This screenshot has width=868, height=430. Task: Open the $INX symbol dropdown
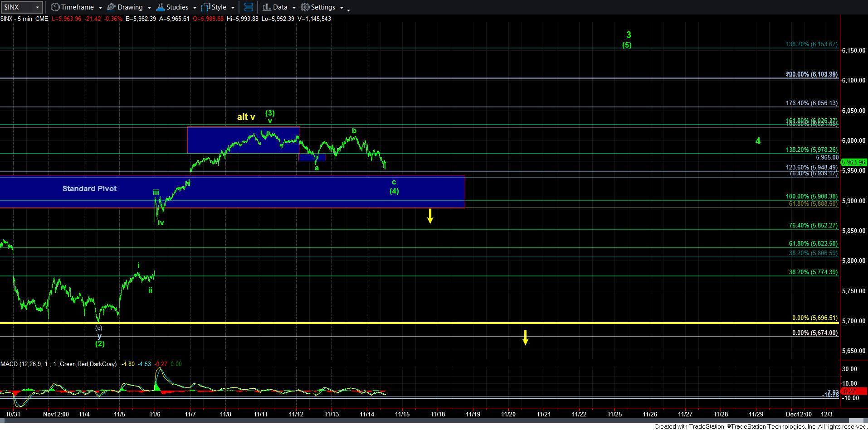coord(37,7)
